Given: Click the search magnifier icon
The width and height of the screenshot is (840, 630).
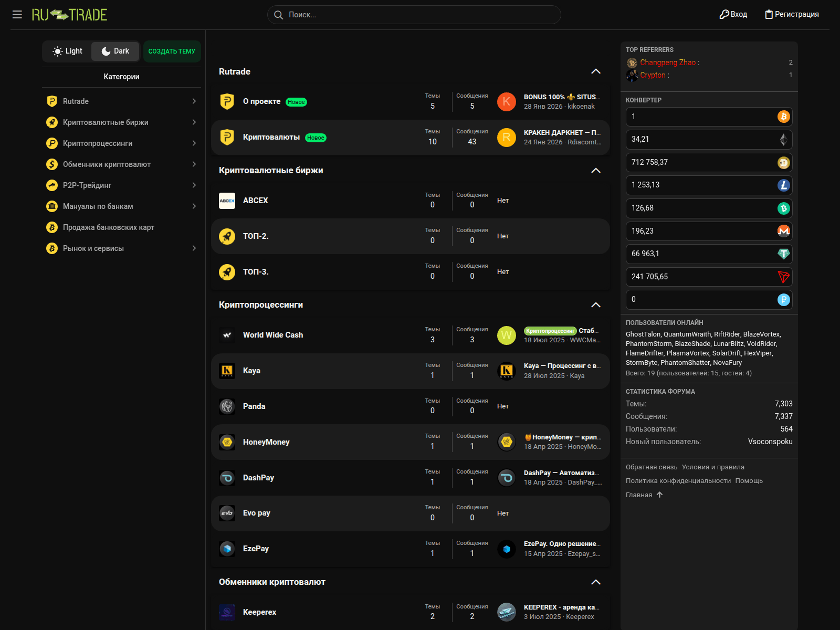Looking at the screenshot, I should tap(279, 15).
